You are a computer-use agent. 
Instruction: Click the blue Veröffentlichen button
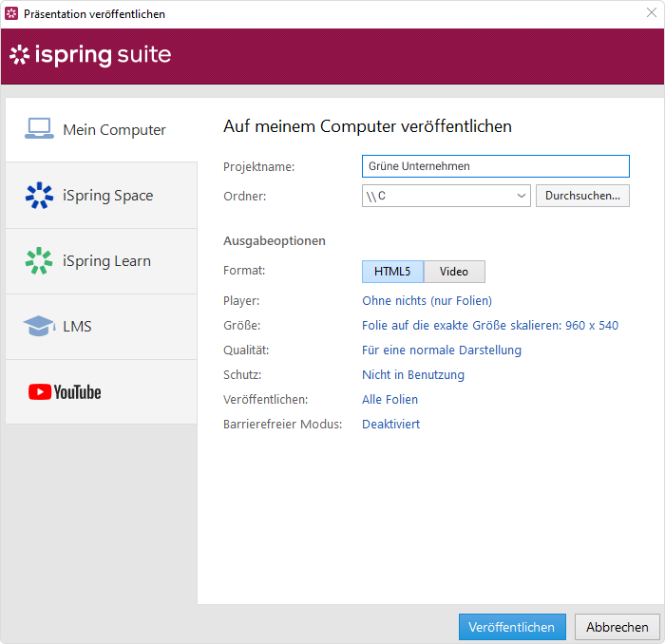[x=512, y=627]
